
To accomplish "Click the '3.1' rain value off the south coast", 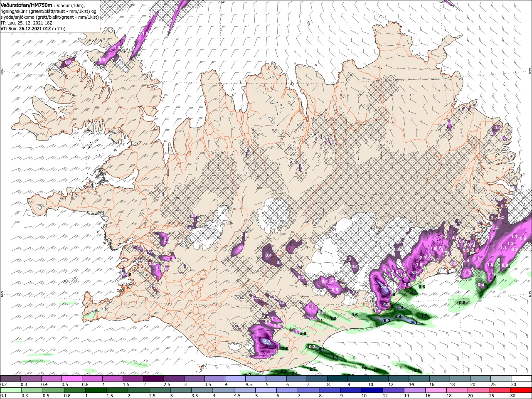I will coord(335,357).
